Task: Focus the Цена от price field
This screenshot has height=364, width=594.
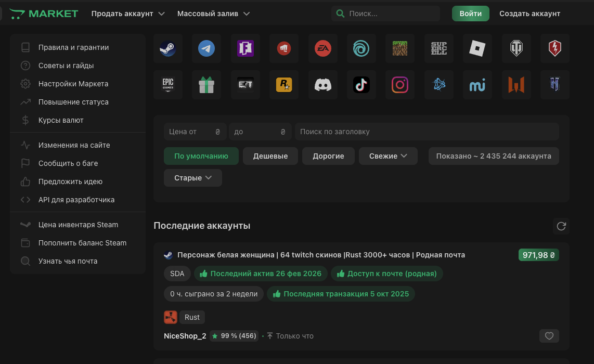Action: (195, 132)
